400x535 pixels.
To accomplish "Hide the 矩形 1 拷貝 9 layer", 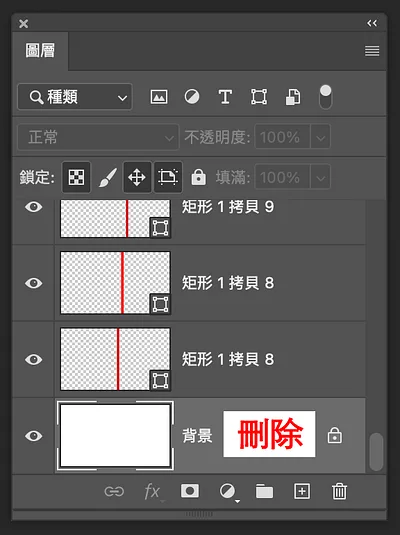I will click(x=33, y=207).
